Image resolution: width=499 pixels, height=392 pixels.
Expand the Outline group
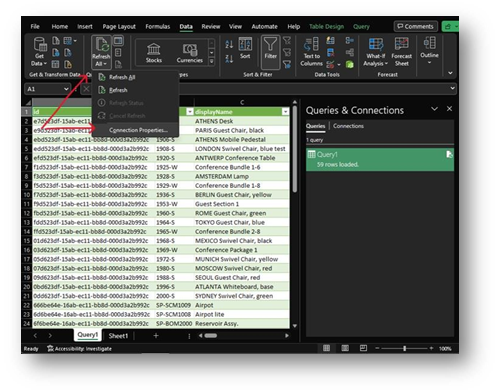point(429,51)
